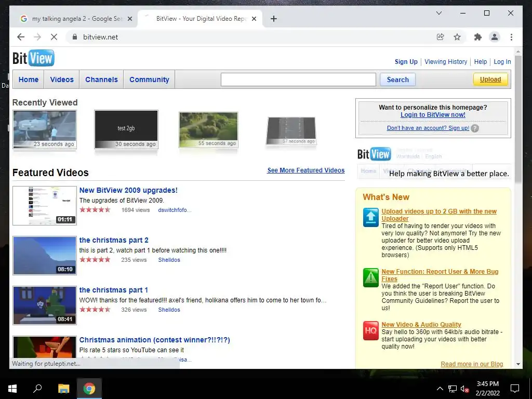
Task: Click the muted speaker tray icon
Action: pyautogui.click(x=464, y=389)
